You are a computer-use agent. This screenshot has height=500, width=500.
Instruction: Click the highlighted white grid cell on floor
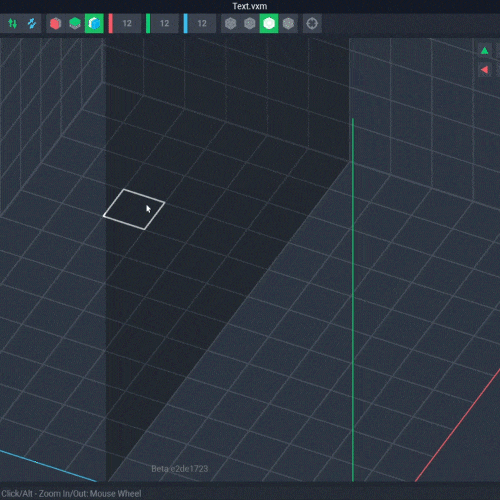point(134,209)
